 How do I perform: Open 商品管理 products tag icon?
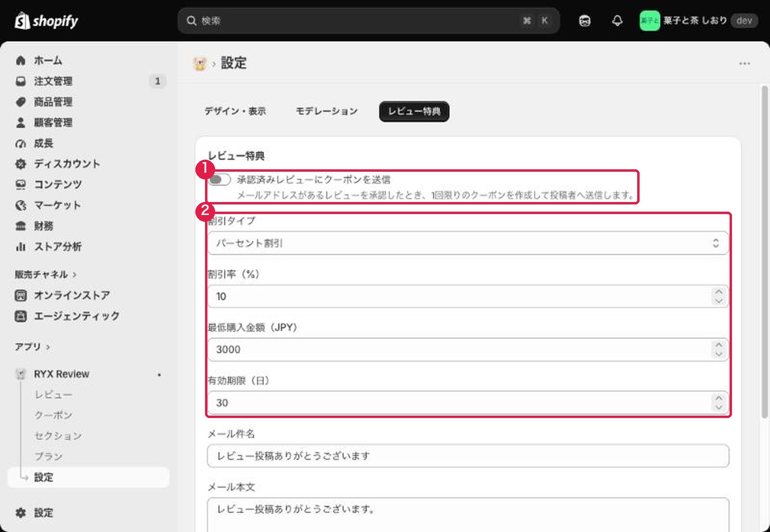point(21,102)
